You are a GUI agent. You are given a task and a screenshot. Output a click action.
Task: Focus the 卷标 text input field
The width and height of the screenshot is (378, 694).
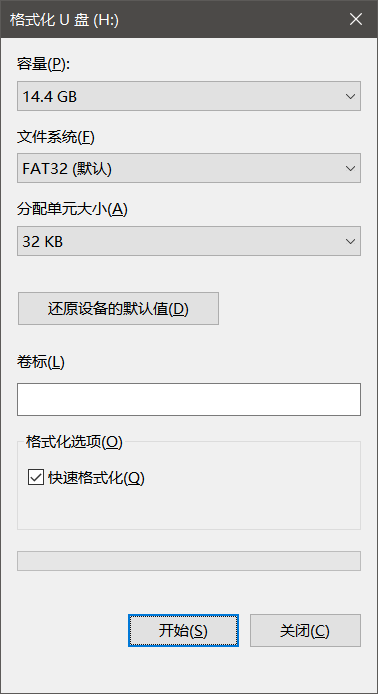(x=189, y=400)
